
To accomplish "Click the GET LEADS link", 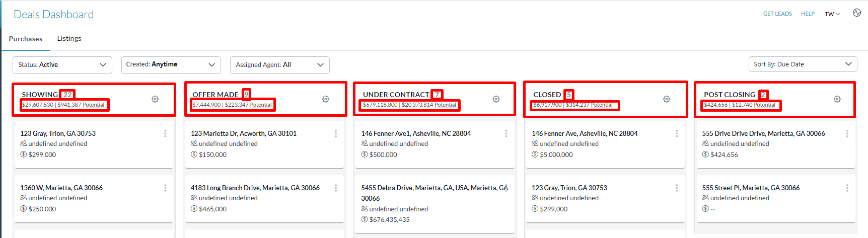I will 777,14.
